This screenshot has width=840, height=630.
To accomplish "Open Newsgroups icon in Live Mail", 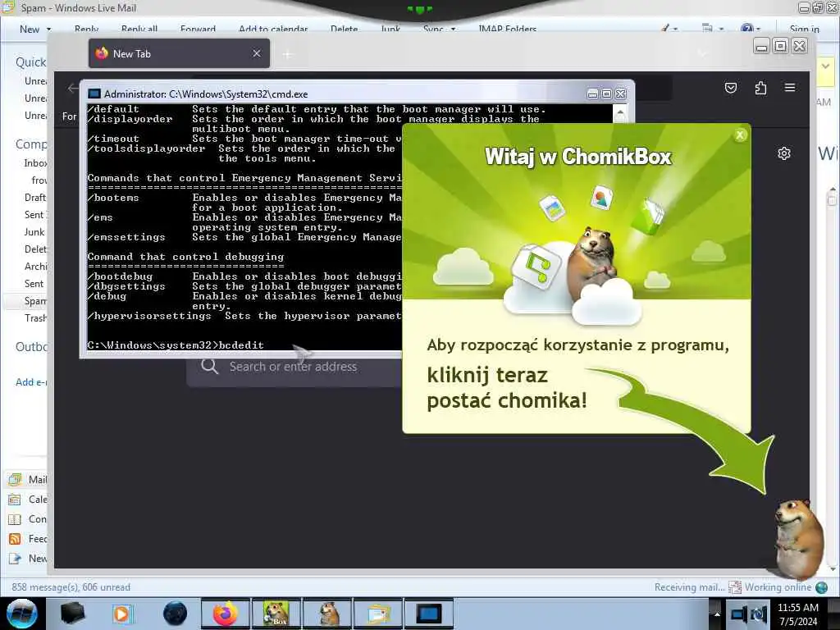I will click(15, 559).
